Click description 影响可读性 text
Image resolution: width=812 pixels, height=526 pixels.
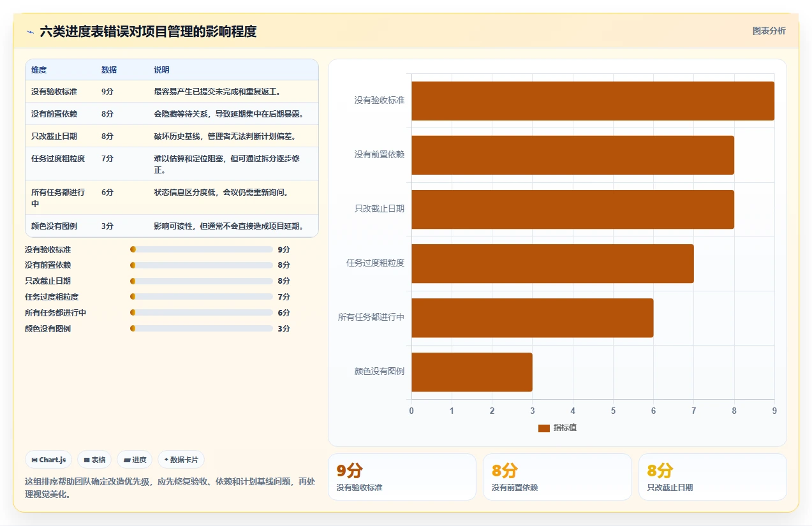point(228,226)
